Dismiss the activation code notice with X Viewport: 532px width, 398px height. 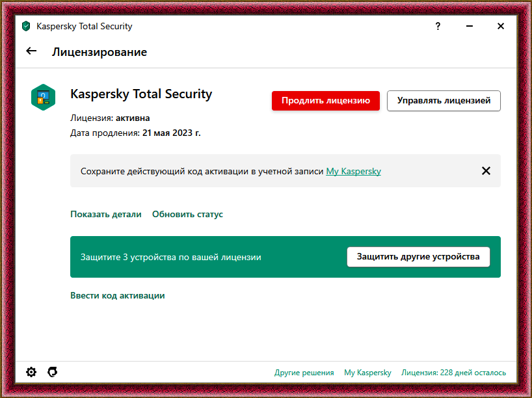[x=486, y=170]
